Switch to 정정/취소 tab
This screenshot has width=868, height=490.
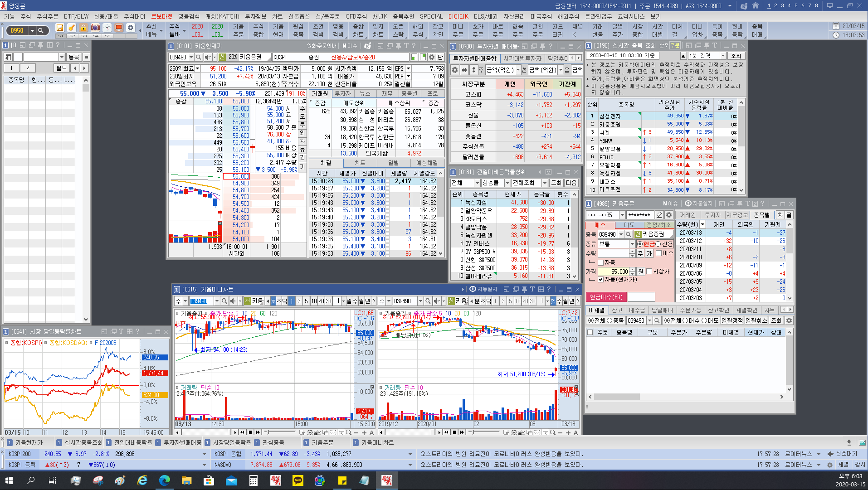pyautogui.click(x=658, y=225)
